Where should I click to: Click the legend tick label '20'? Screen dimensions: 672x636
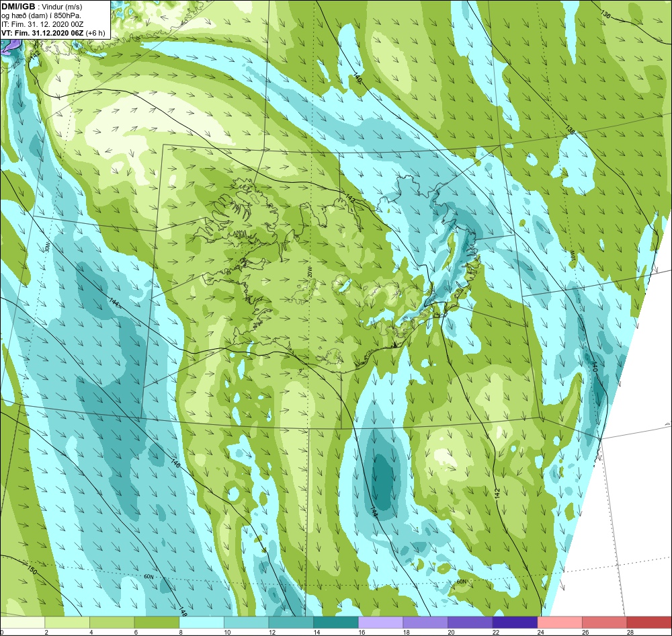coord(452,632)
